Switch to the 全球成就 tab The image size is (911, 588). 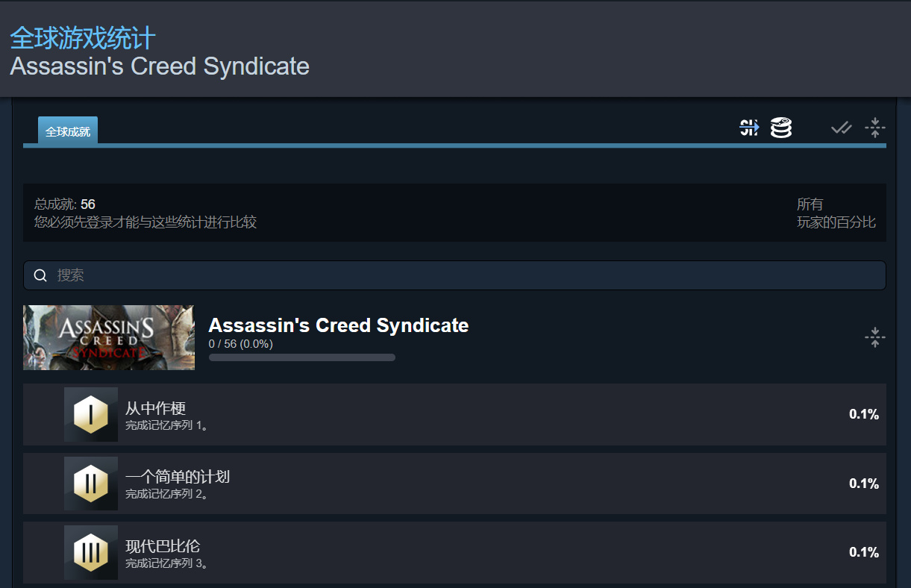point(68,131)
